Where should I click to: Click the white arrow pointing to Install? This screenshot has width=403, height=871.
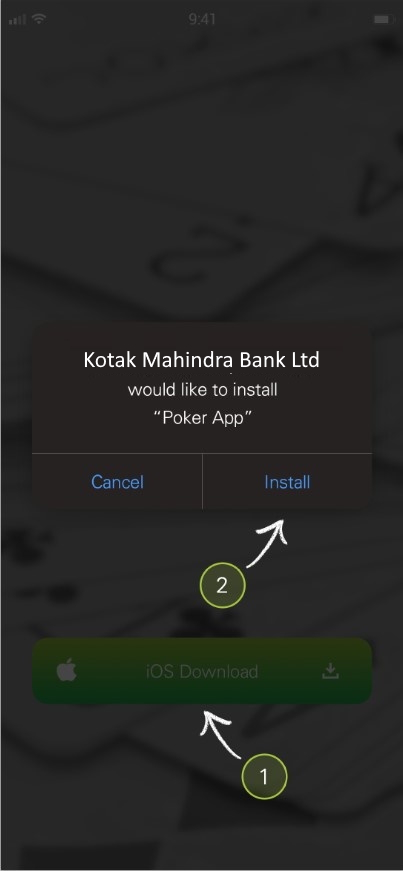267,543
